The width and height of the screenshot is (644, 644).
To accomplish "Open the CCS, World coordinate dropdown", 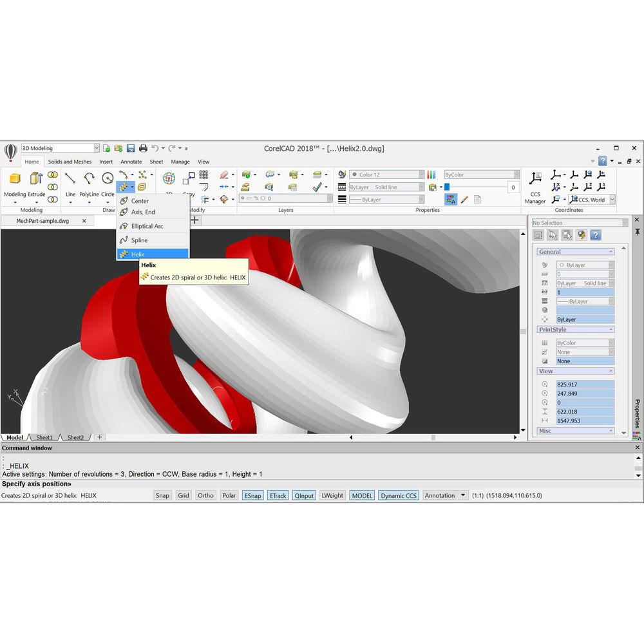I will click(x=589, y=199).
